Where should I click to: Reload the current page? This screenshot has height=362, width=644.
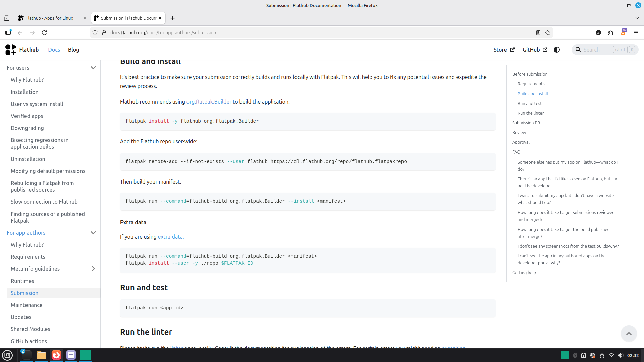click(x=44, y=33)
